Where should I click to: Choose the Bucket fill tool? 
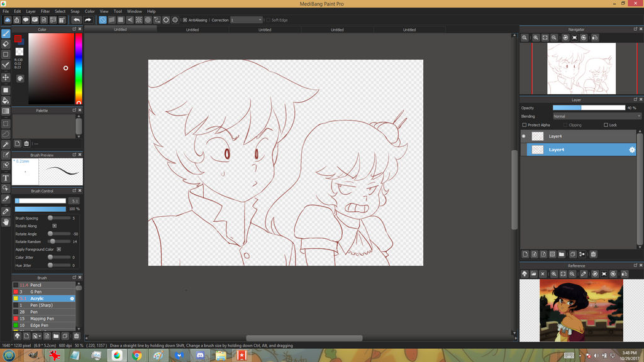[6, 101]
